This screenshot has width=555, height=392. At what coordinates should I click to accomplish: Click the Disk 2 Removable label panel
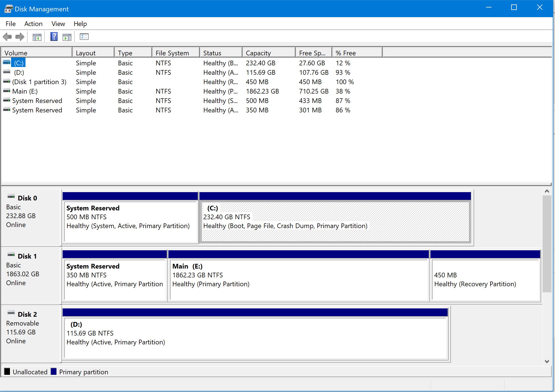[31, 334]
